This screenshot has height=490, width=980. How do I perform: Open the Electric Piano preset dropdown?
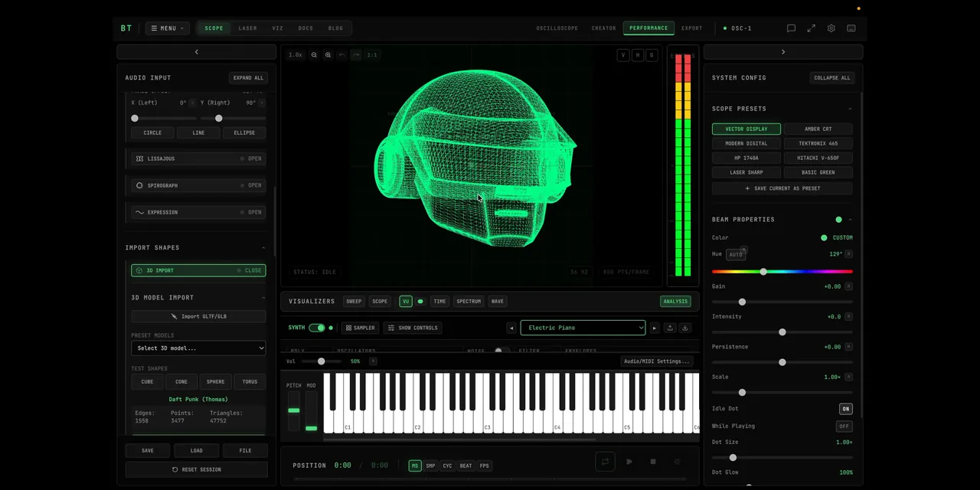point(583,328)
